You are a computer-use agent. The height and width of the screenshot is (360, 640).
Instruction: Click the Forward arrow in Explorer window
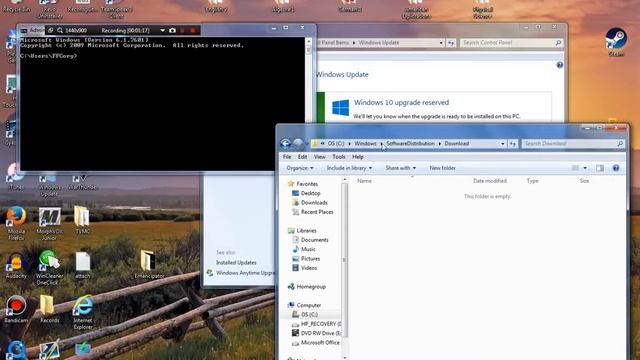point(298,144)
